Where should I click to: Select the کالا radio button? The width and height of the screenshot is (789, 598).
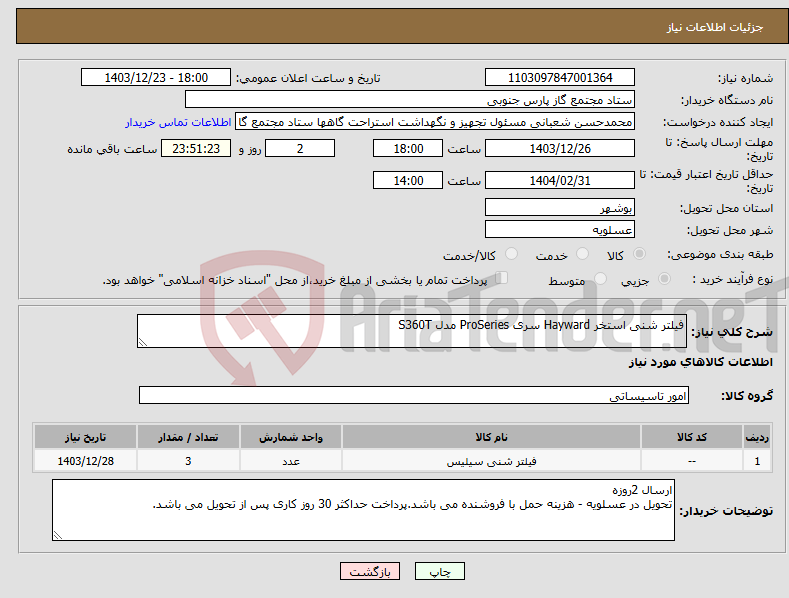tap(640, 254)
